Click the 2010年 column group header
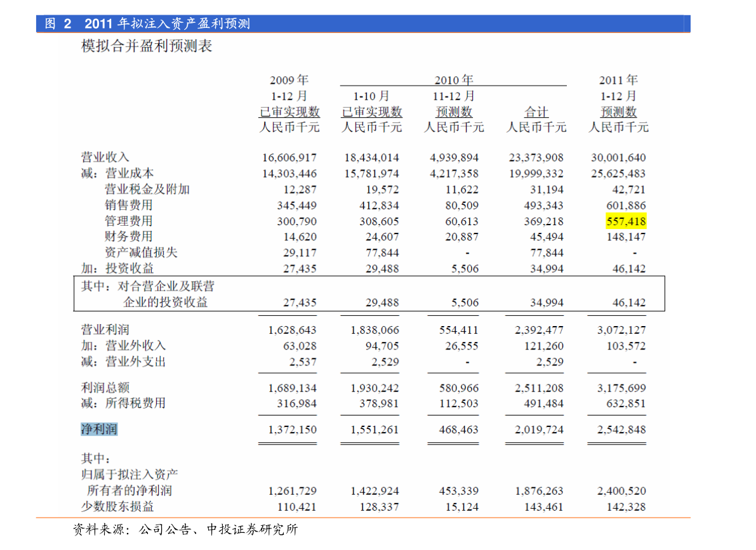The width and height of the screenshot is (756, 550). point(453,80)
